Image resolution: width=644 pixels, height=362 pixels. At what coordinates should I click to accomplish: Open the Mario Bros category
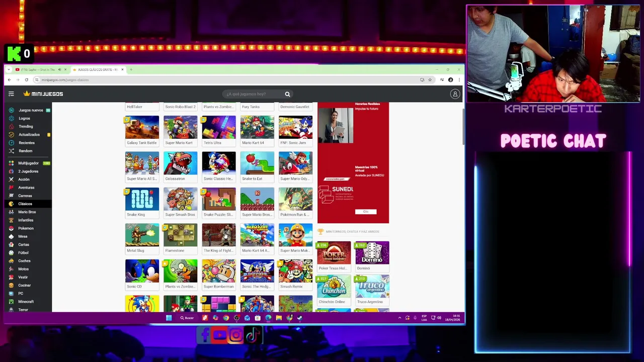click(27, 212)
